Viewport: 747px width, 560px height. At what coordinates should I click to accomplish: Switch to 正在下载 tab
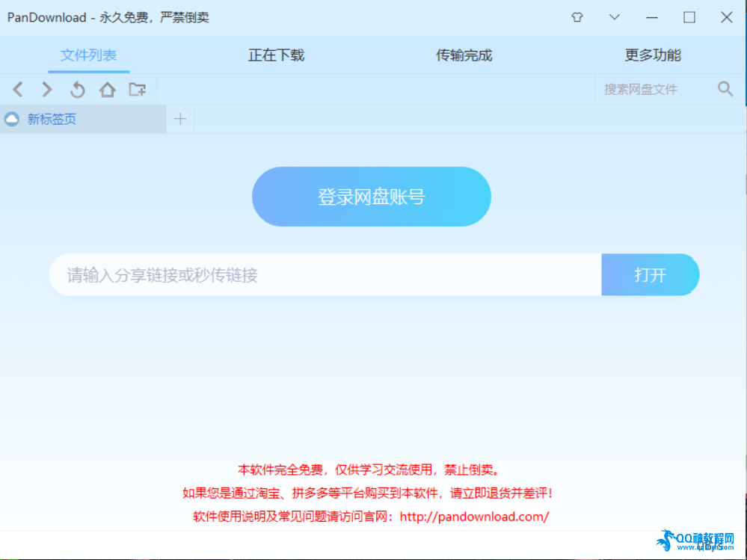(277, 55)
